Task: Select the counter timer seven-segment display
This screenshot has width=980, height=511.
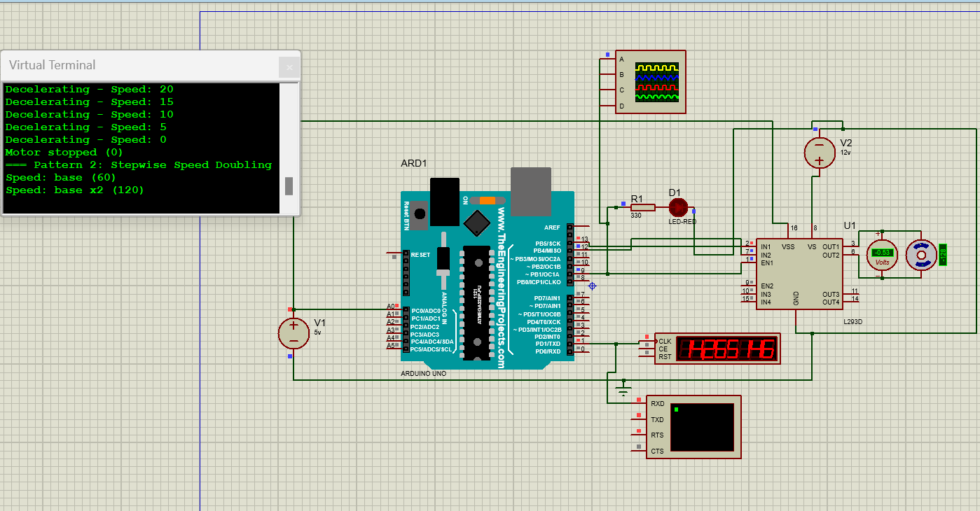Action: pyautogui.click(x=717, y=348)
